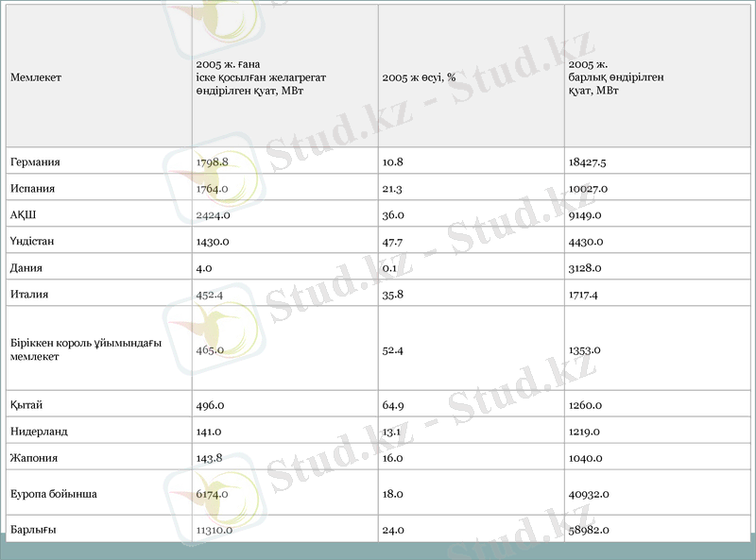Select the 21.3 growth value cell
Image resolution: width=756 pixels, height=560 pixels.
tap(393, 189)
